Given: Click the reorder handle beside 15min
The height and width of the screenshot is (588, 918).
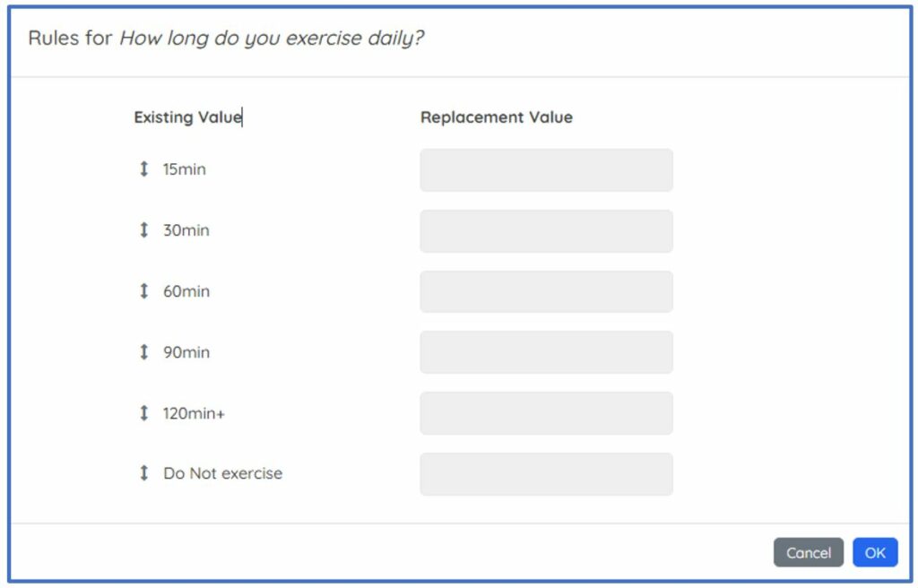Looking at the screenshot, I should (143, 169).
